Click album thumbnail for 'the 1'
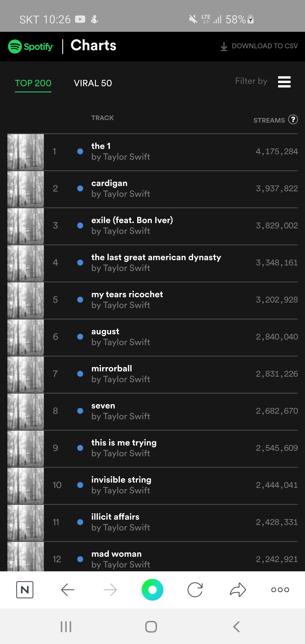305x644 pixels. tap(25, 152)
